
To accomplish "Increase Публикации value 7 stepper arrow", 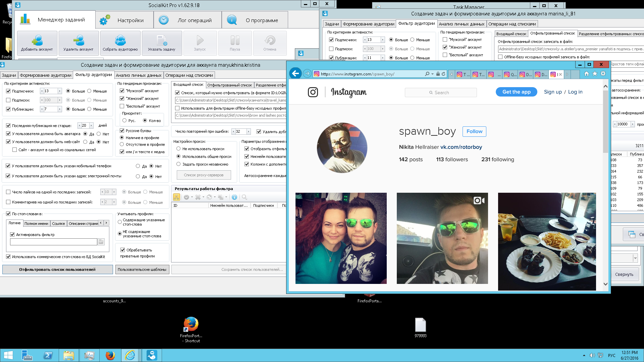I will pos(60,109).
